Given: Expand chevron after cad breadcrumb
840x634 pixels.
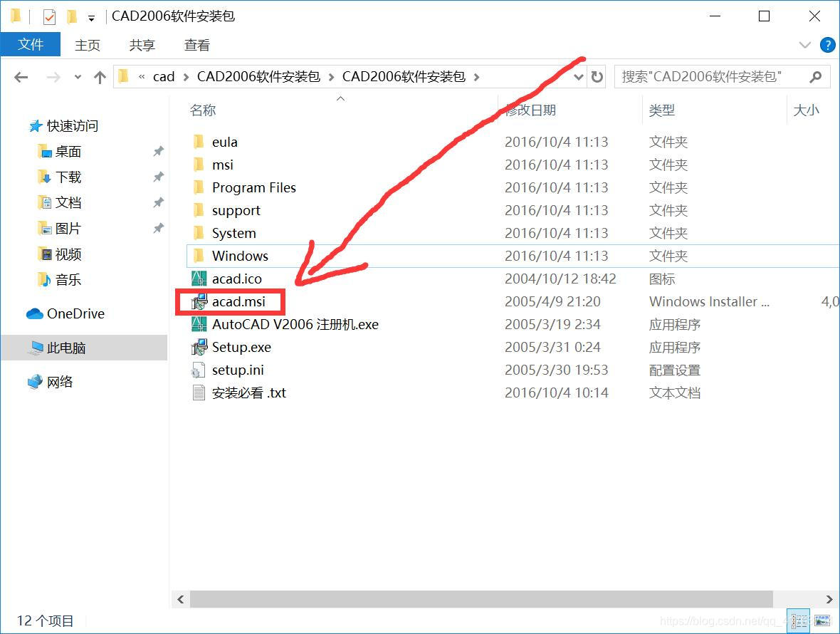Looking at the screenshot, I should point(186,77).
